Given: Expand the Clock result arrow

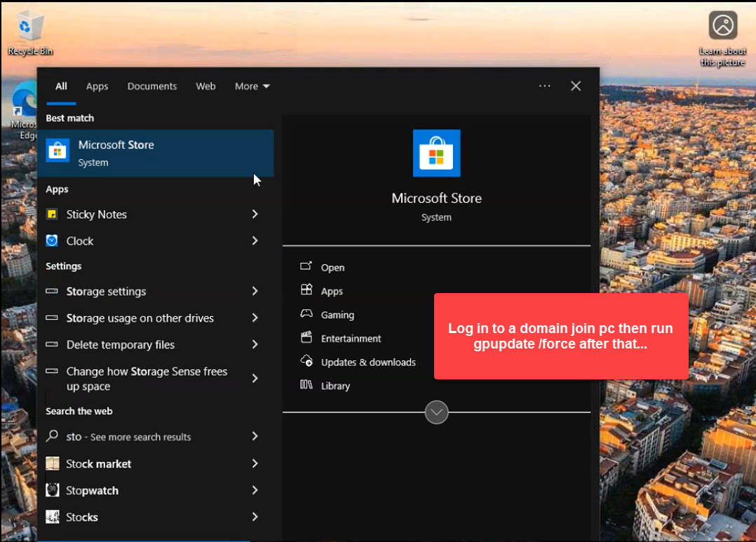Looking at the screenshot, I should pos(255,240).
